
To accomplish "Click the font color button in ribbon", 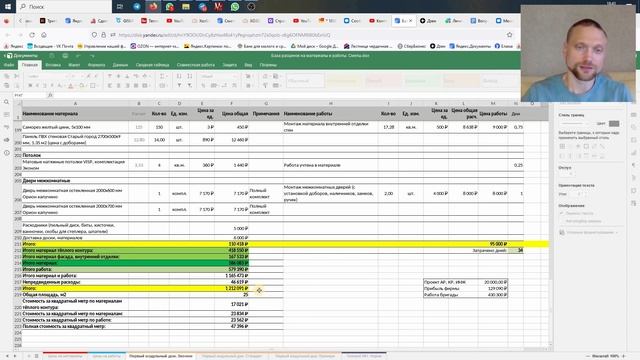I will pyautogui.click(x=70, y=86).
